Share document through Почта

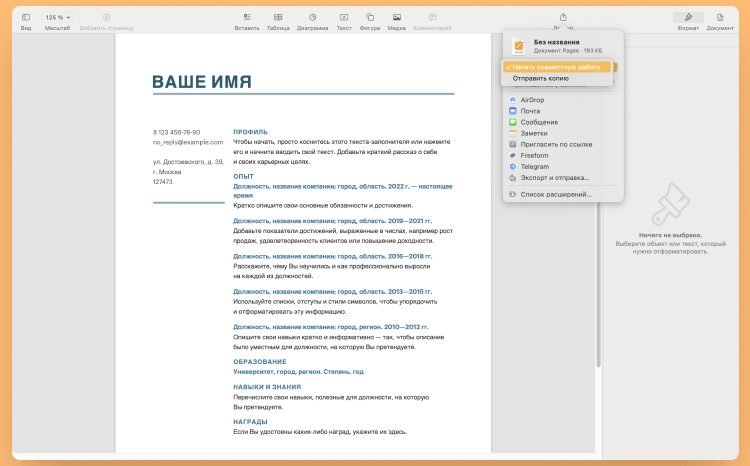530,111
